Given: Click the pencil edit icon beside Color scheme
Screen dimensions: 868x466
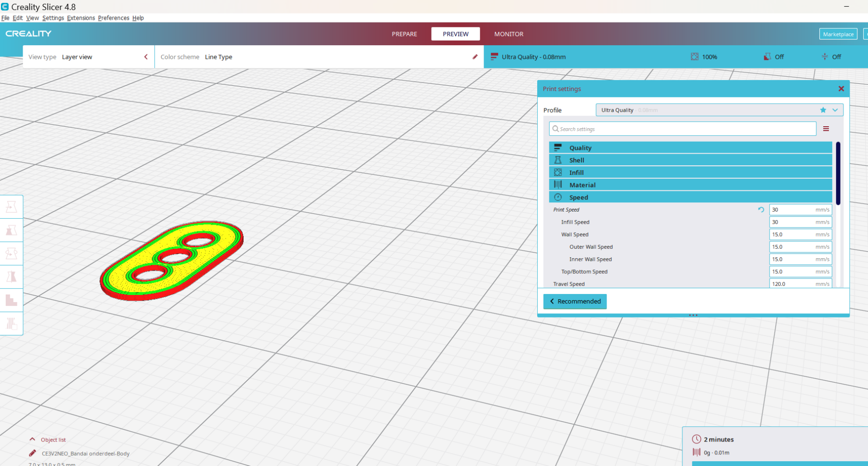Looking at the screenshot, I should click(x=475, y=57).
